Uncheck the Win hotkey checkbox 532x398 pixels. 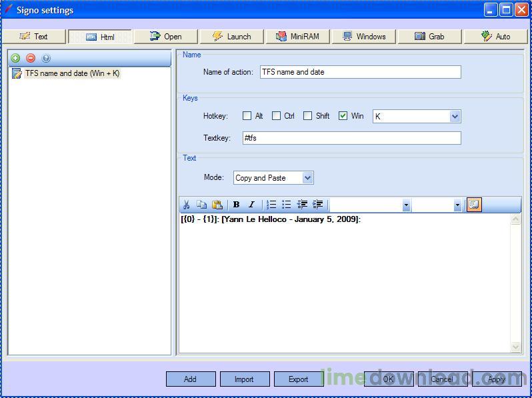343,116
